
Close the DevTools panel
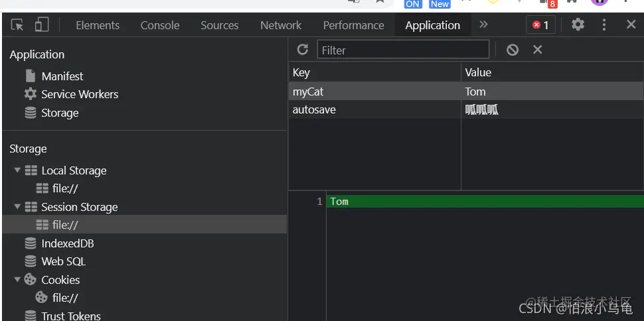click(631, 25)
